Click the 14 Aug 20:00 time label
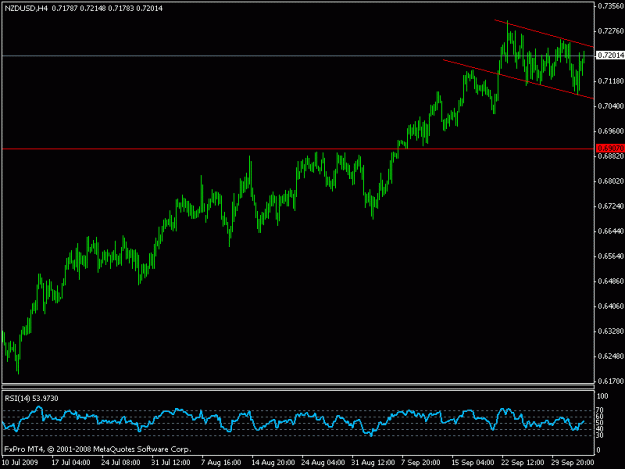The image size is (625, 469). pos(273,462)
